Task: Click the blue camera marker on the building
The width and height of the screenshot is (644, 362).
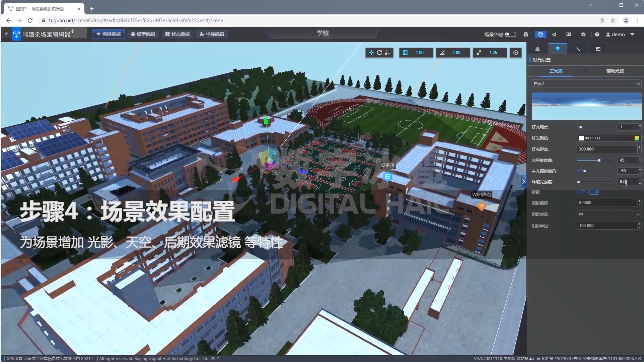Action: [x=387, y=176]
